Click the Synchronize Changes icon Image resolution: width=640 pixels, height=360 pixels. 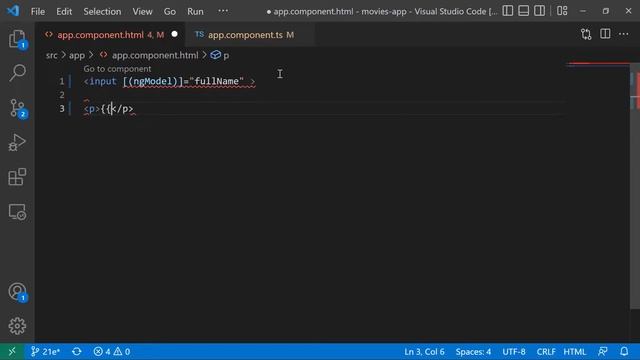pyautogui.click(x=77, y=351)
